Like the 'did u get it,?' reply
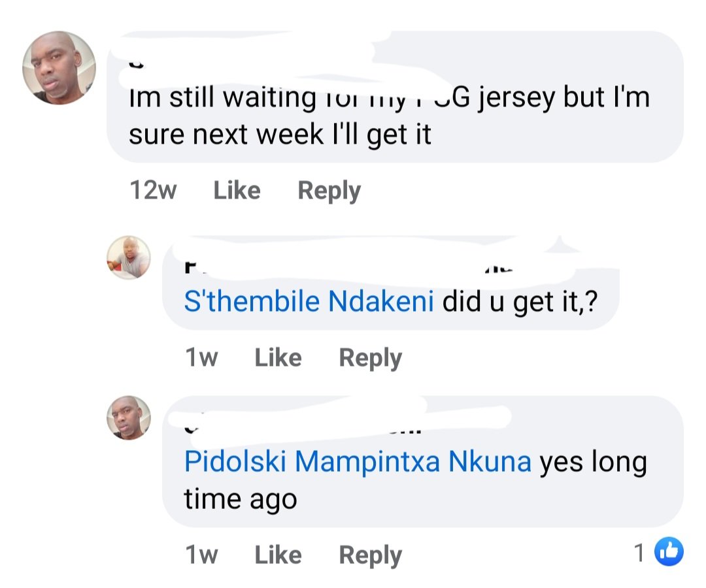This screenshot has height=588, width=706. pyautogui.click(x=278, y=357)
